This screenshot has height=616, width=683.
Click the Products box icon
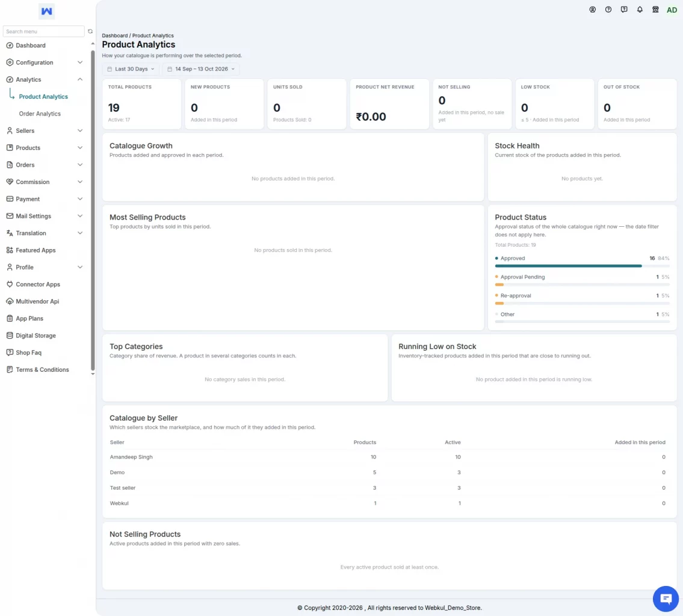pyautogui.click(x=10, y=147)
